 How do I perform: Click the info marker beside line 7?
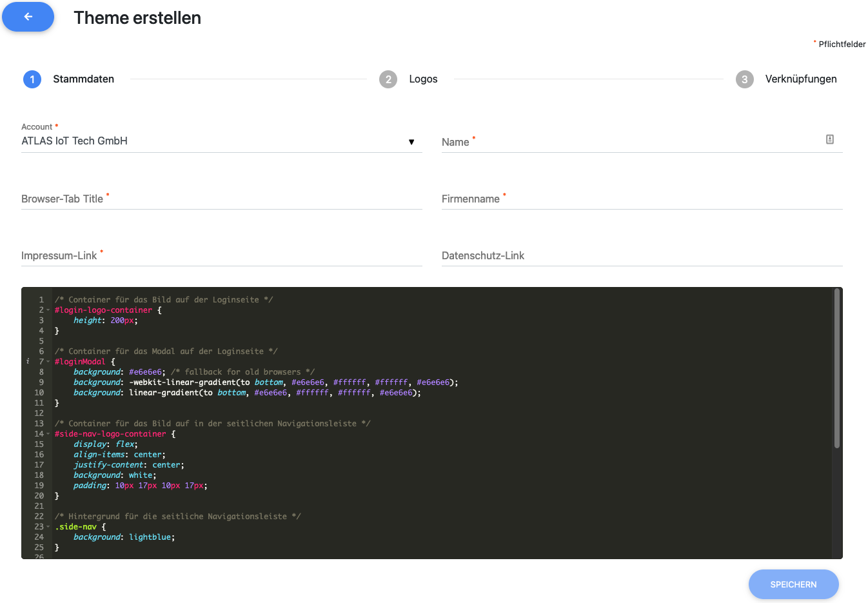click(x=27, y=361)
